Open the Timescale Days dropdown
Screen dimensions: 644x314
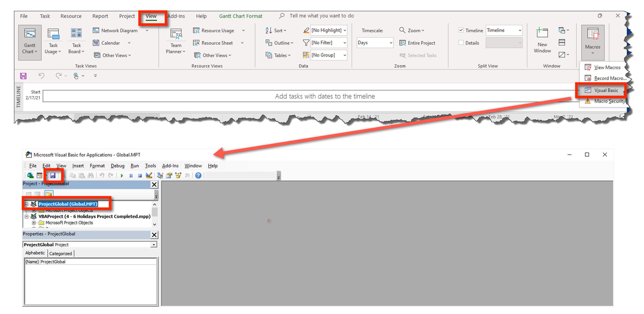click(391, 43)
